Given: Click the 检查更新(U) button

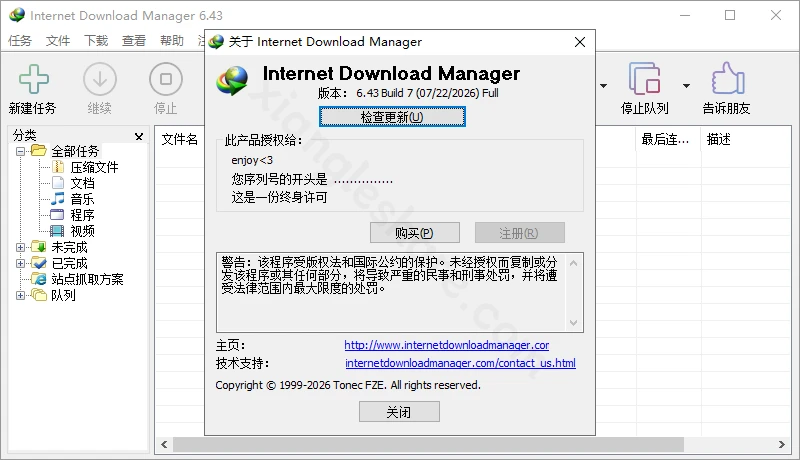Looking at the screenshot, I should click(392, 117).
